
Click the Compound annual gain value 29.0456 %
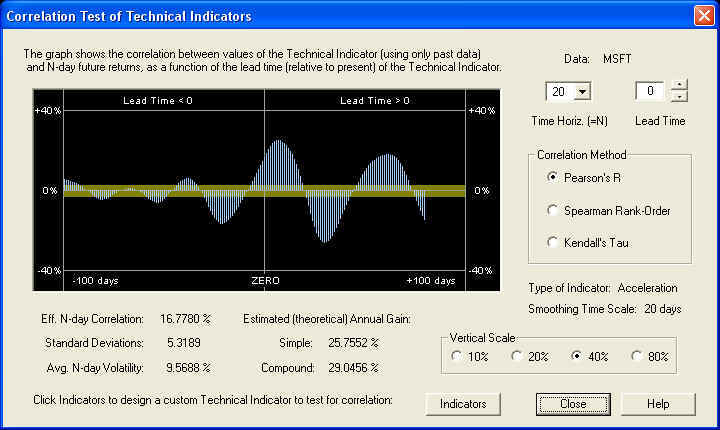354,368
